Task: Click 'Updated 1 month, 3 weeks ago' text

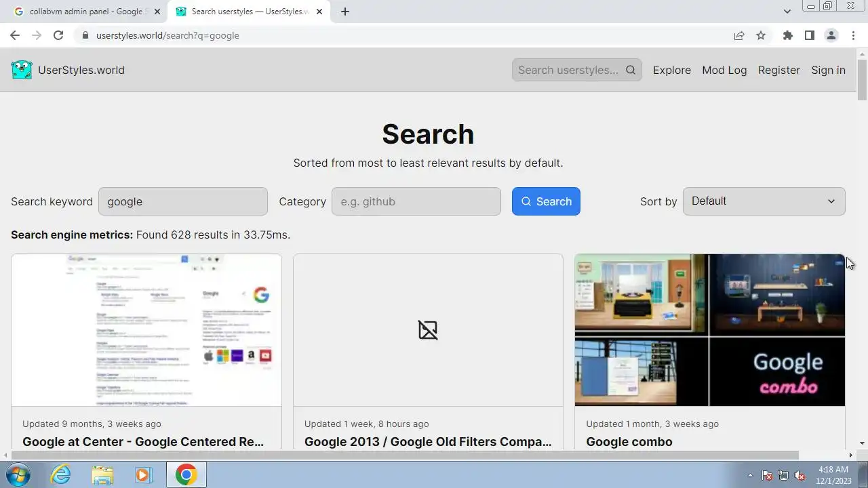Action: 652,424
